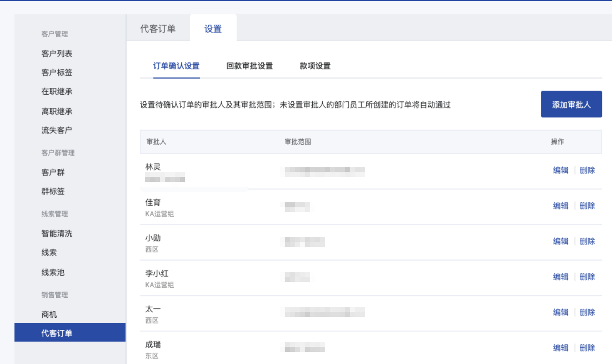Click the 添加审批人 button
Image resolution: width=612 pixels, height=364 pixels.
572,104
